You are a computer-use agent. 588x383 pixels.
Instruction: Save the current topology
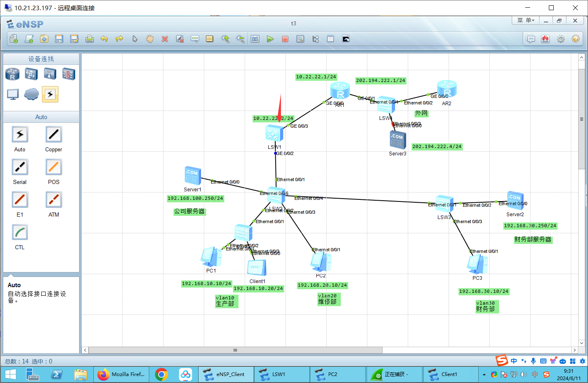click(x=59, y=39)
